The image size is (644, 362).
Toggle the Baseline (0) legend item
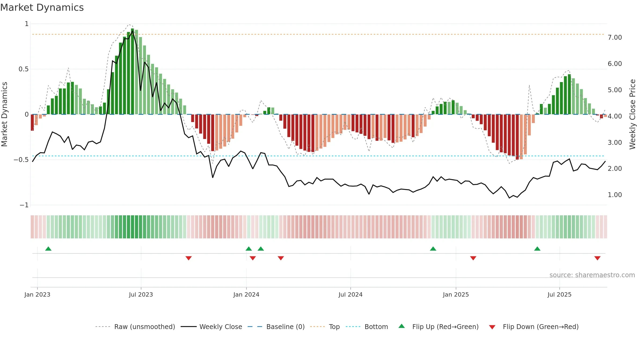[x=276, y=327]
